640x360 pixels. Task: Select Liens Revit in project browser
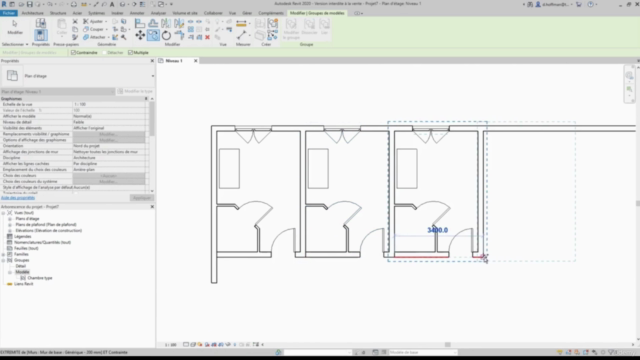pyautogui.click(x=24, y=284)
